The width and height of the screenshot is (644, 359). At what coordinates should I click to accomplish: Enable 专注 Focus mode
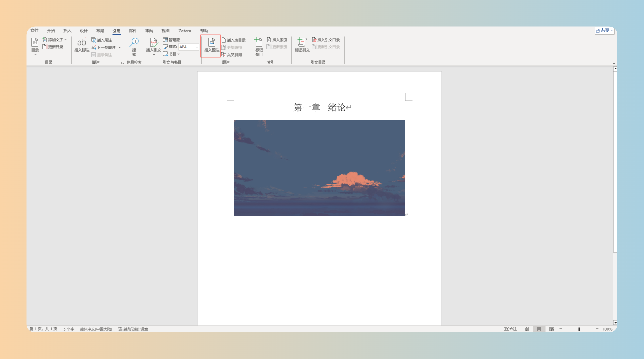click(510, 329)
